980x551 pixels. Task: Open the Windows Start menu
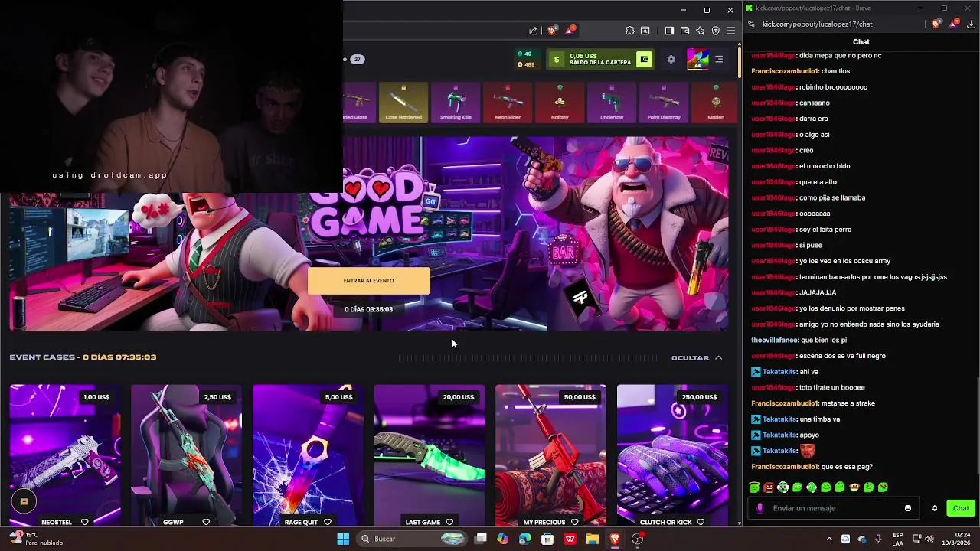tap(343, 539)
